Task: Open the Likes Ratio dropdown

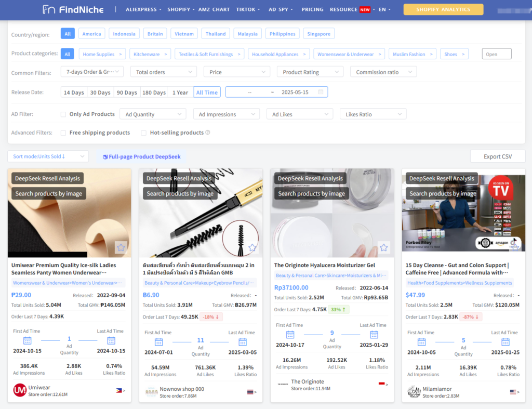Action: (373, 114)
